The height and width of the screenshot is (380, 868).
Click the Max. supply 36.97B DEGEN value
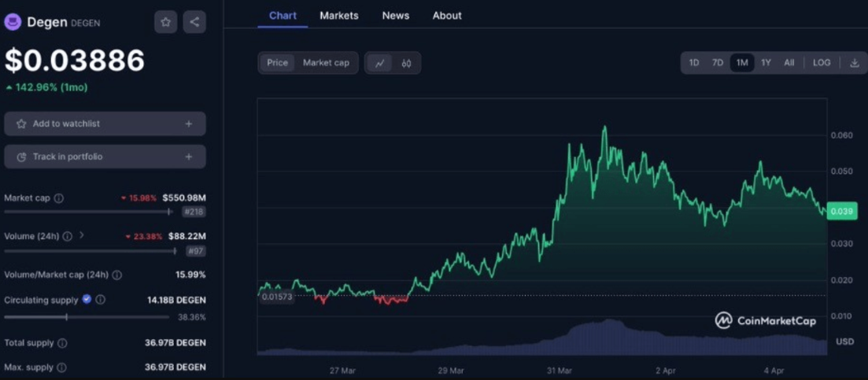coord(175,367)
